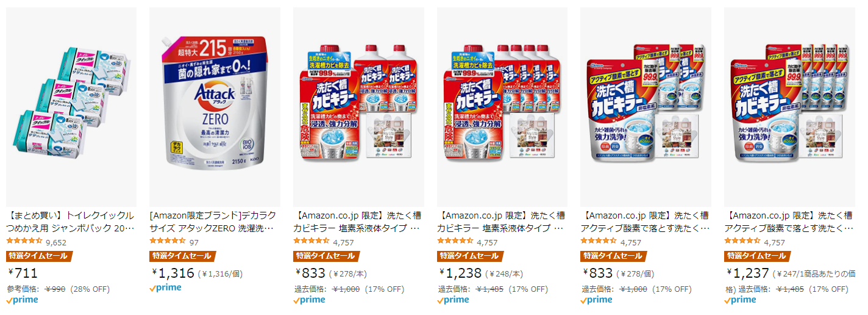Click the star rating for Attack ZERO

click(x=167, y=242)
